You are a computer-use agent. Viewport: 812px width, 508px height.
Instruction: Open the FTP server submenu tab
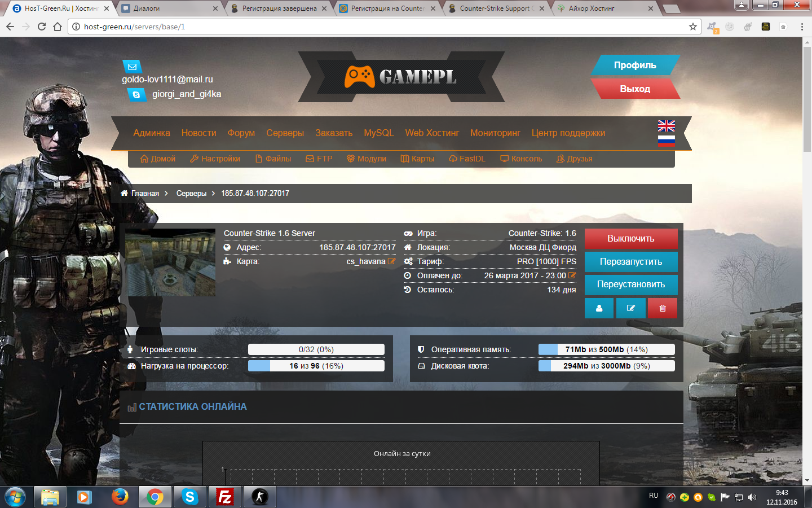point(319,159)
